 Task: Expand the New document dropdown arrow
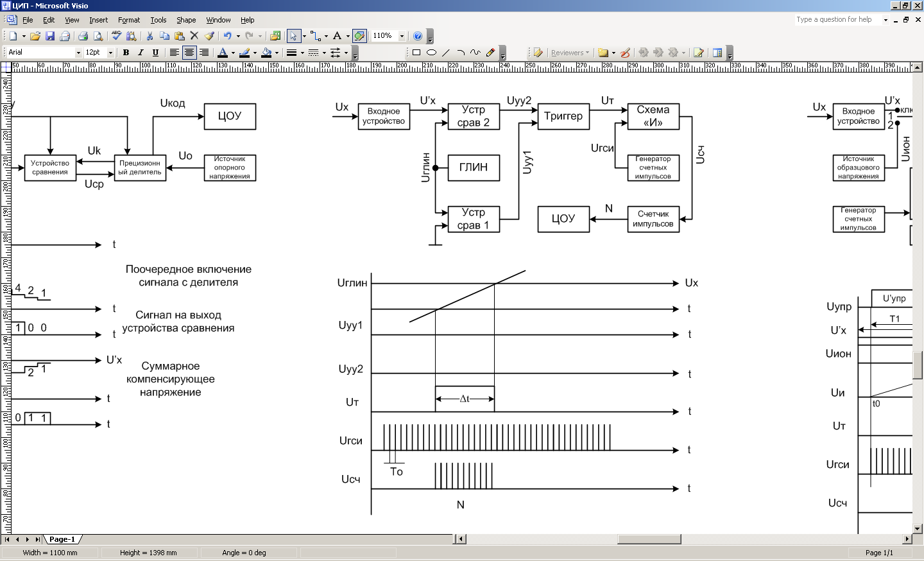click(24, 36)
